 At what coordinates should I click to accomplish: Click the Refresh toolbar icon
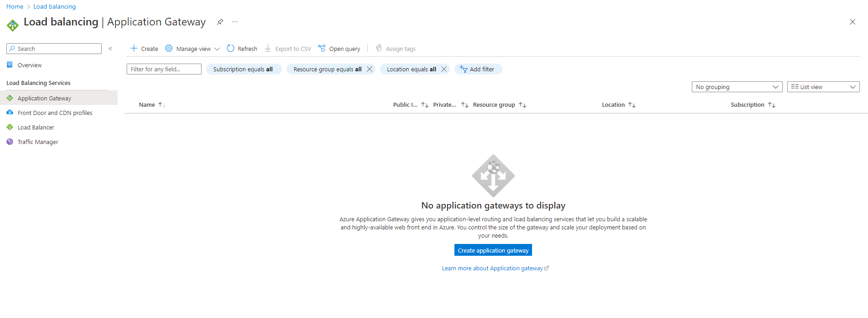[x=231, y=49]
